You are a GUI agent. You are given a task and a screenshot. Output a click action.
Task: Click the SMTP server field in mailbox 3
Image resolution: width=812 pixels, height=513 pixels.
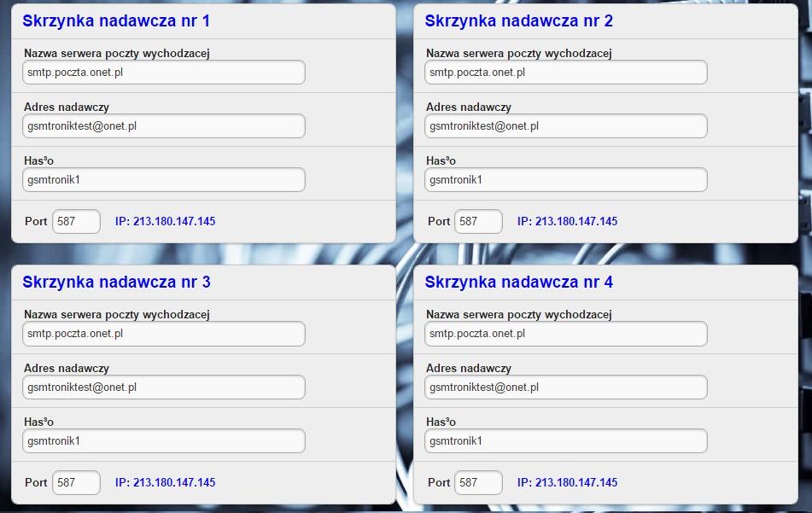click(x=164, y=334)
